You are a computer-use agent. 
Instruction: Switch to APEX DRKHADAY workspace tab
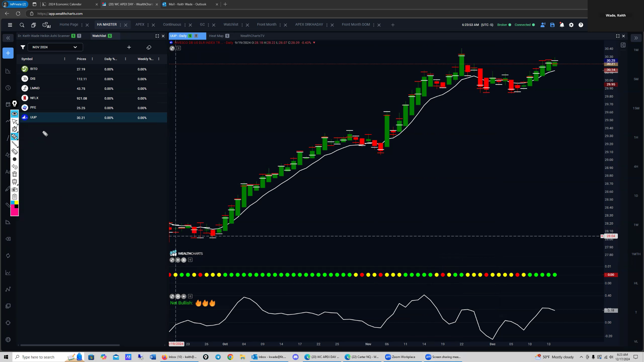click(x=309, y=24)
